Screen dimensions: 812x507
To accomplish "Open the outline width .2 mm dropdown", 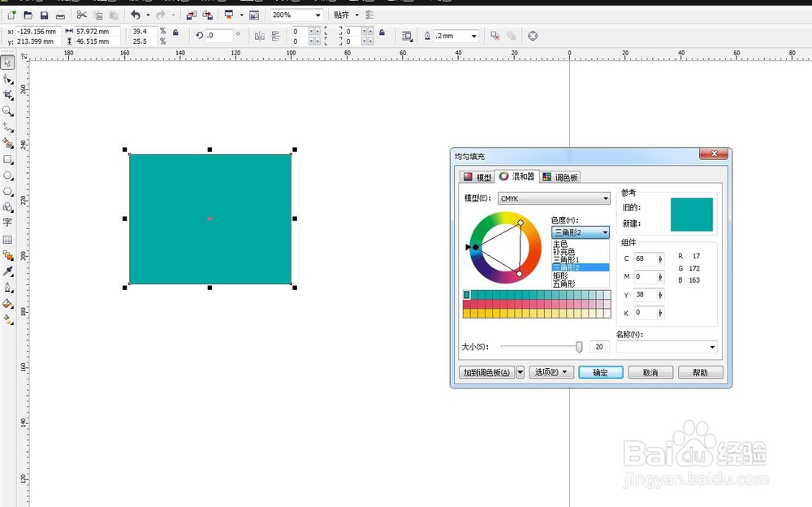I will pyautogui.click(x=474, y=36).
